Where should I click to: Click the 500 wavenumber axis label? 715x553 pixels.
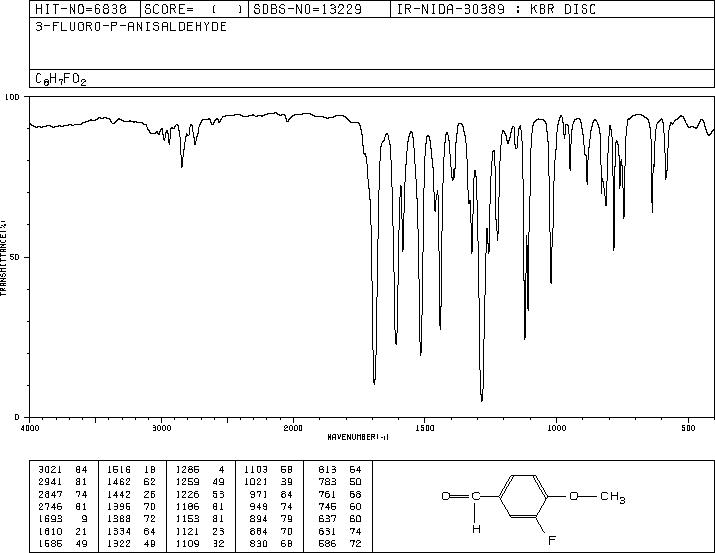688,428
